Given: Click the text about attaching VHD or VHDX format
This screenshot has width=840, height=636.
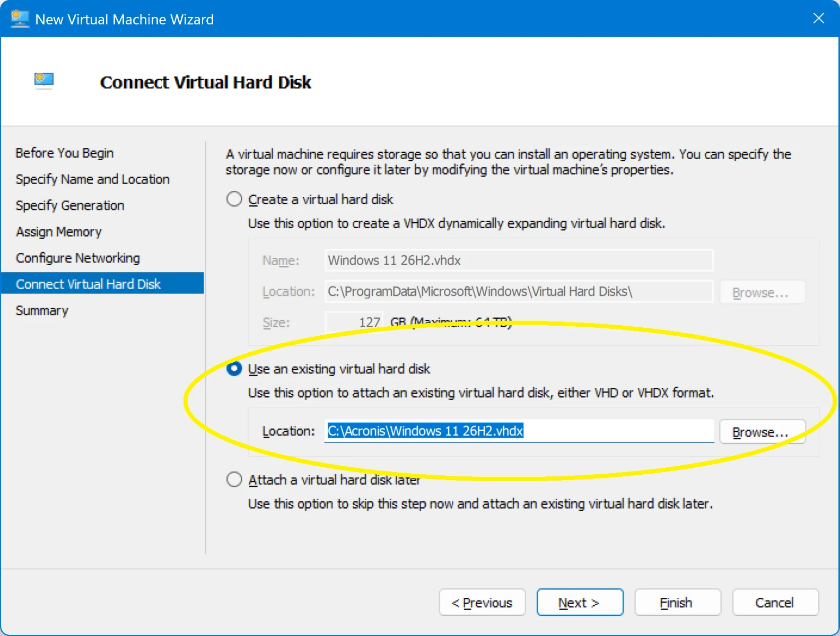Looking at the screenshot, I should (481, 393).
